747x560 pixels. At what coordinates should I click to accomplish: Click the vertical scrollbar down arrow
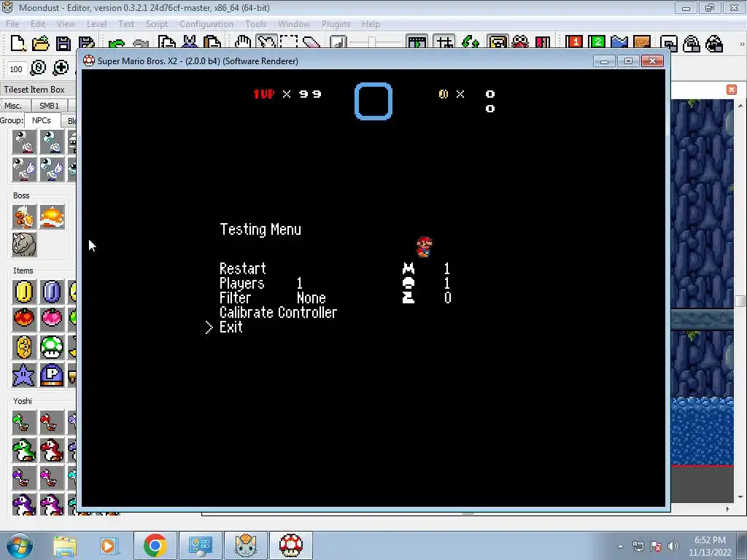(740, 497)
